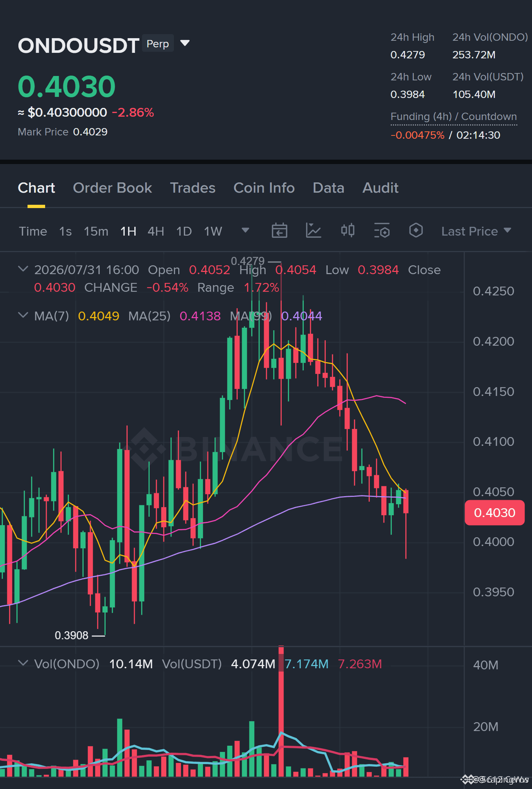Open the candlestick chart style icon
This screenshot has height=789, width=532.
[x=348, y=231]
